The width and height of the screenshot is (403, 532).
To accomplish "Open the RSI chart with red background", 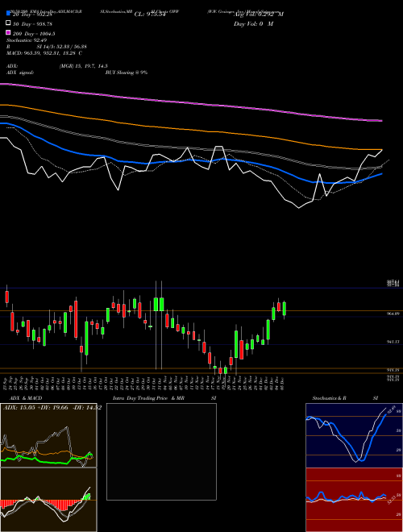I will 354,500.
